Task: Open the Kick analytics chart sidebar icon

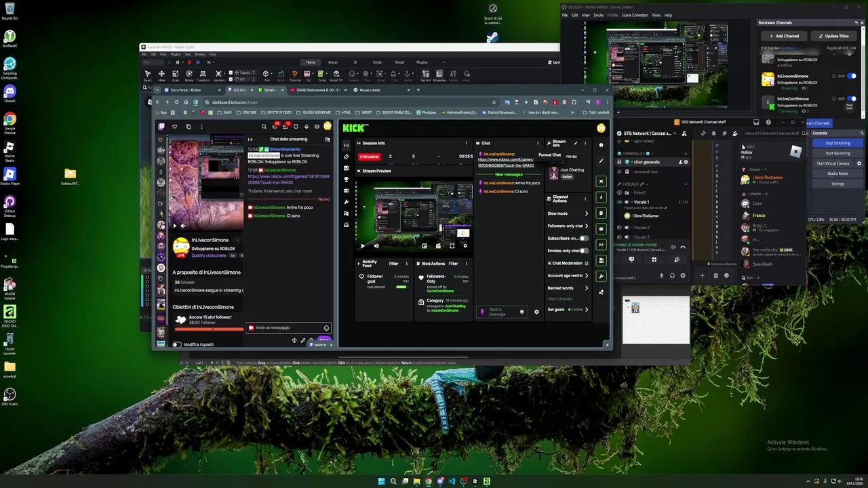Action: click(x=346, y=168)
